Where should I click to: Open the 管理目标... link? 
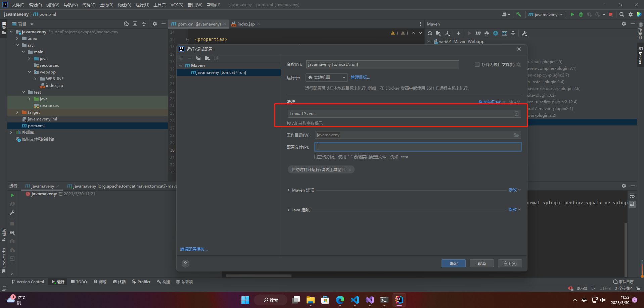pyautogui.click(x=361, y=78)
